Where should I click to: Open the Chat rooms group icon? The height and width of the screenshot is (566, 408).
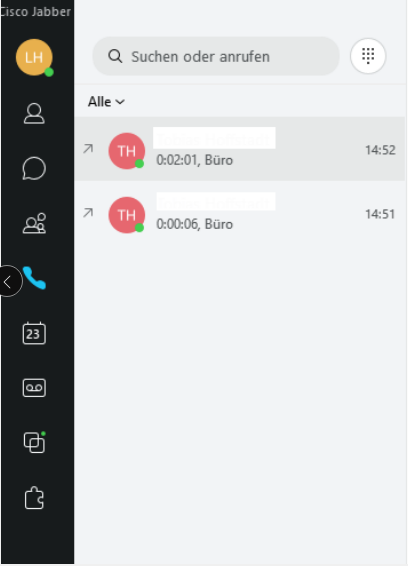coord(34,223)
